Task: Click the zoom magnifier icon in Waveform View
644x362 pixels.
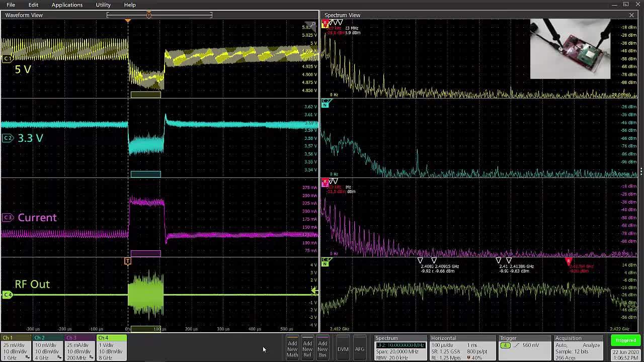Action: pos(313,24)
